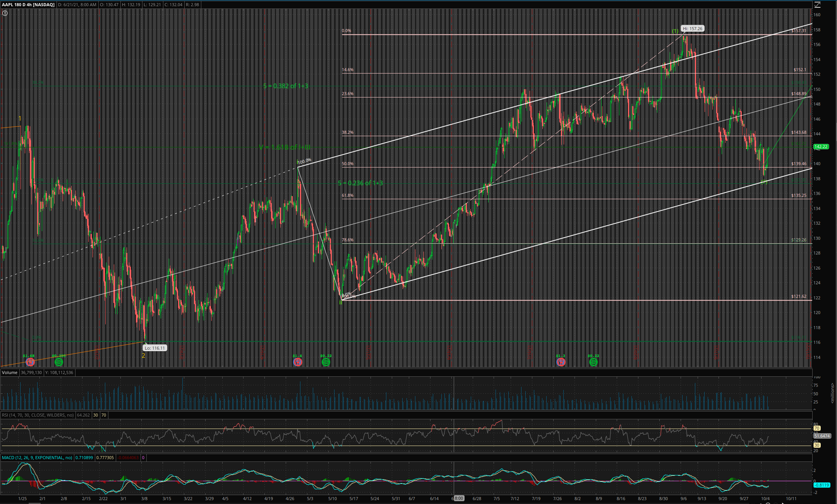Viewport: 837px width, 504px height.
Task: Click the RSI study title label
Action: coord(38,415)
